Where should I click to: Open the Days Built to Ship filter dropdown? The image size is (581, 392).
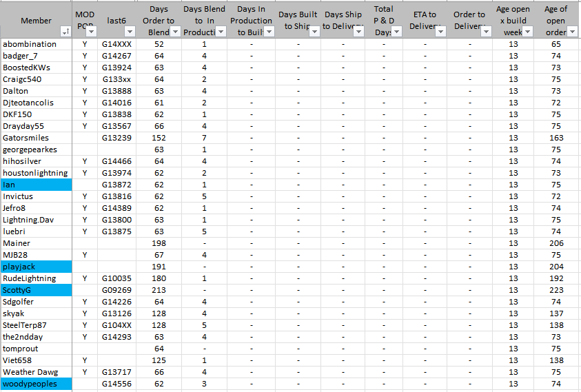[315, 32]
